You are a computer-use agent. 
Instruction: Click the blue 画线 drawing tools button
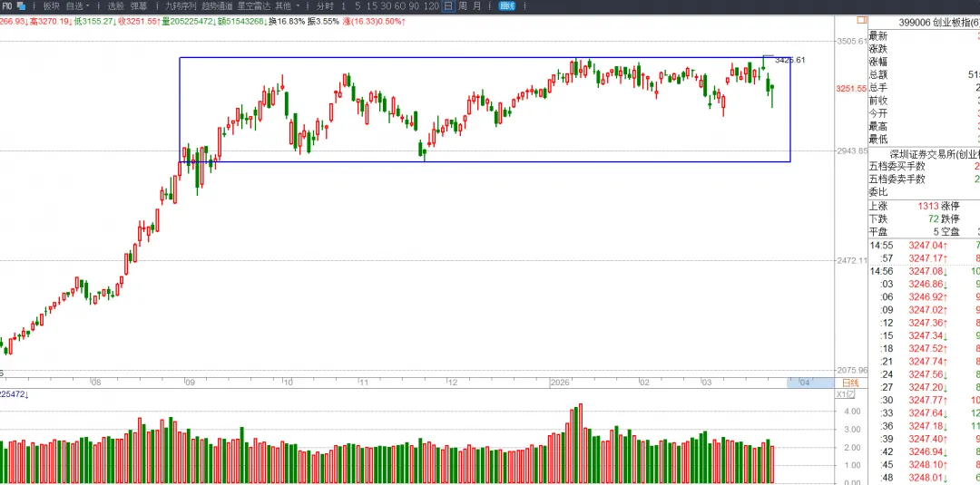(x=507, y=6)
